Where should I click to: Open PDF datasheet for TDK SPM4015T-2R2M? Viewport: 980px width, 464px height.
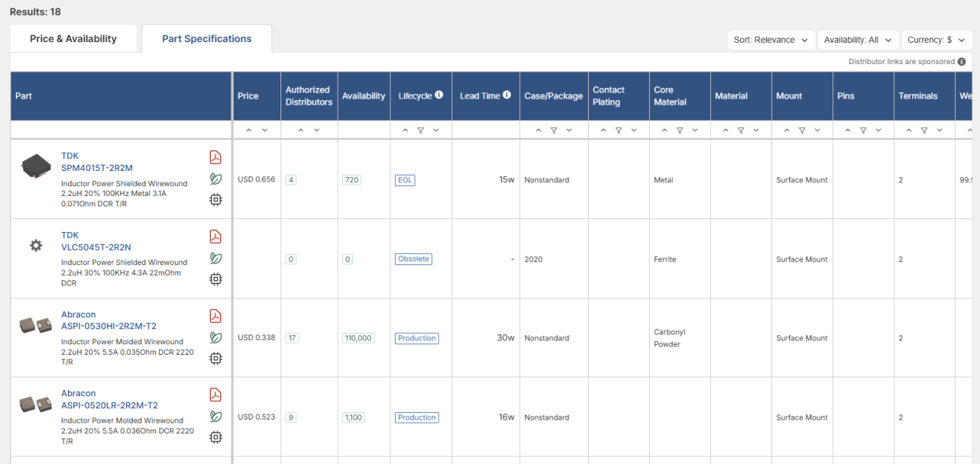216,157
